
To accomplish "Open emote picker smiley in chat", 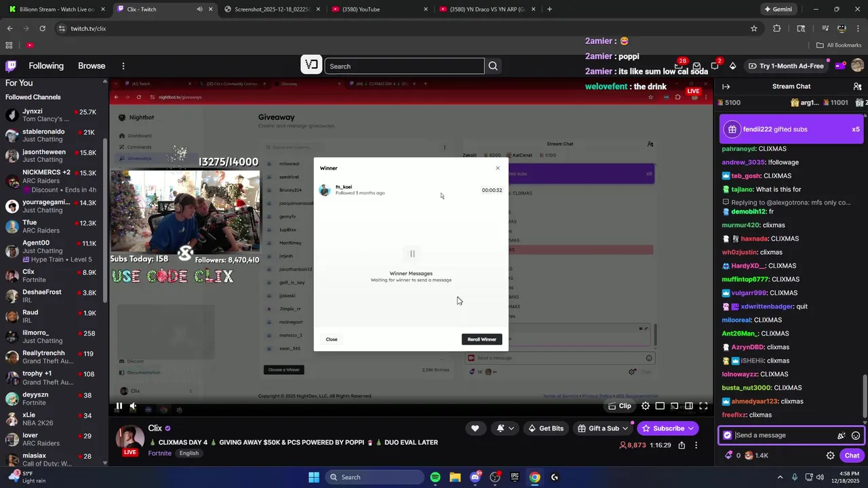I will click(x=856, y=436).
